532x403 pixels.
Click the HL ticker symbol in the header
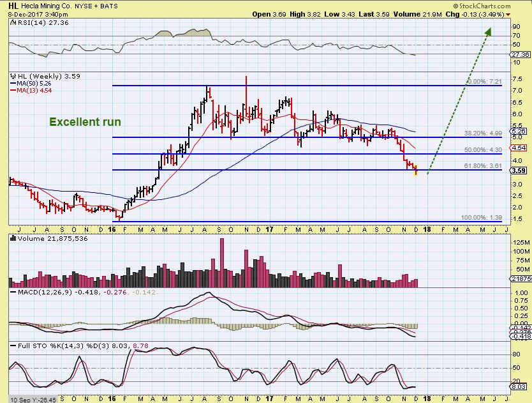point(13,6)
